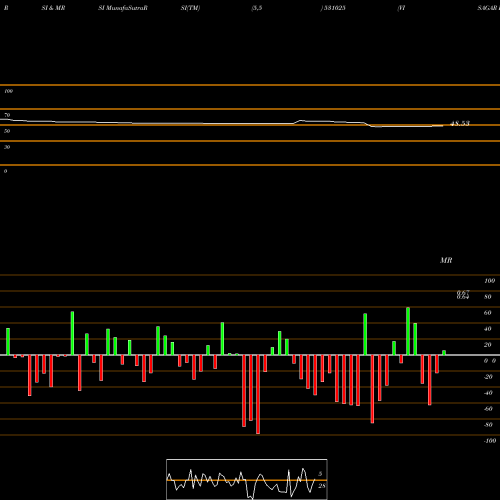The height and width of the screenshot is (500, 500).
Task: Click the MR axis label -80
Action: click(x=488, y=425)
